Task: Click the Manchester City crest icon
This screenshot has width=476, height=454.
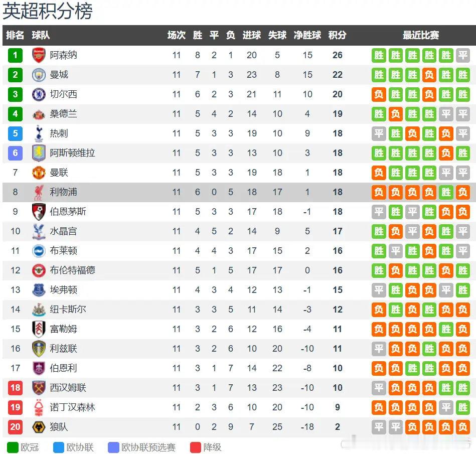Action: point(39,75)
